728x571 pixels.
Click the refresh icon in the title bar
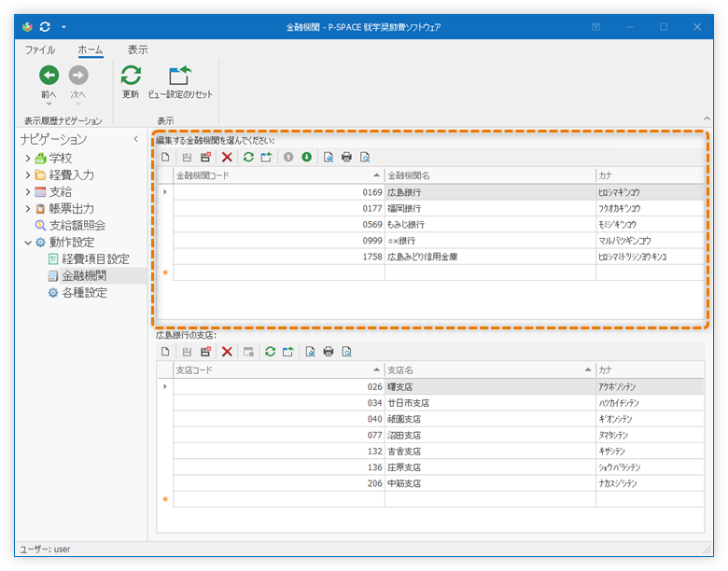point(45,27)
